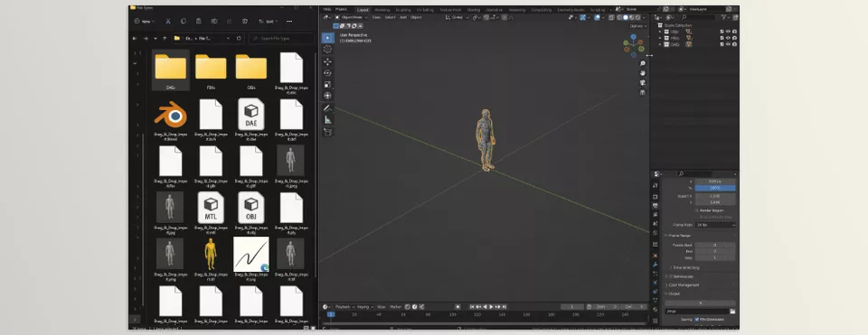868x335 pixels.
Task: Hide FBXs collection with its eye icon
Action: pos(728,38)
